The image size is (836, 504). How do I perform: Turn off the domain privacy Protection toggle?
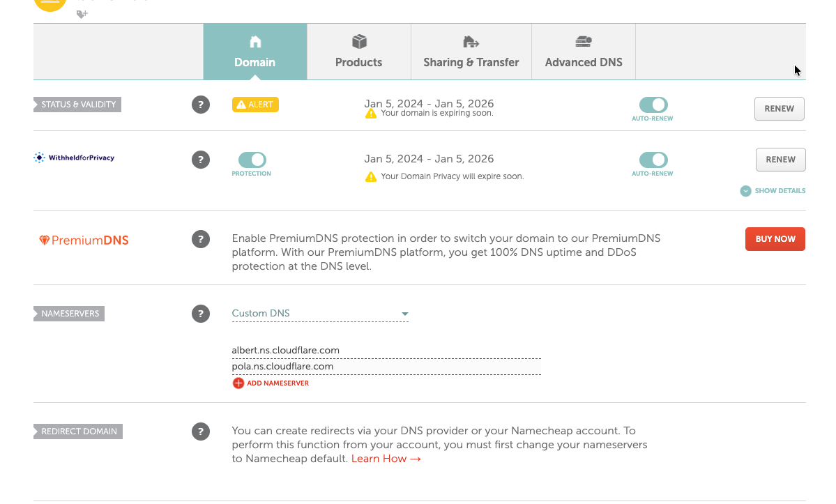[251, 158]
